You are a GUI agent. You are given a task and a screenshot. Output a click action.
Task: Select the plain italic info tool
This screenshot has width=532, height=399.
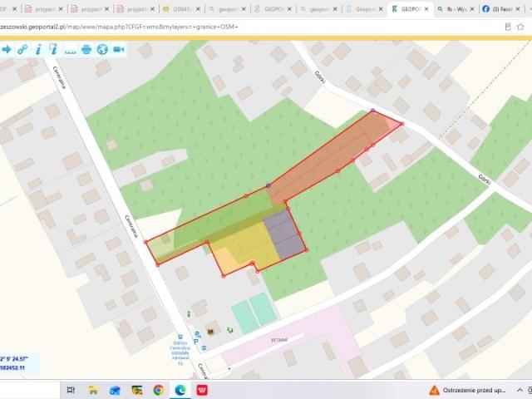pos(38,50)
